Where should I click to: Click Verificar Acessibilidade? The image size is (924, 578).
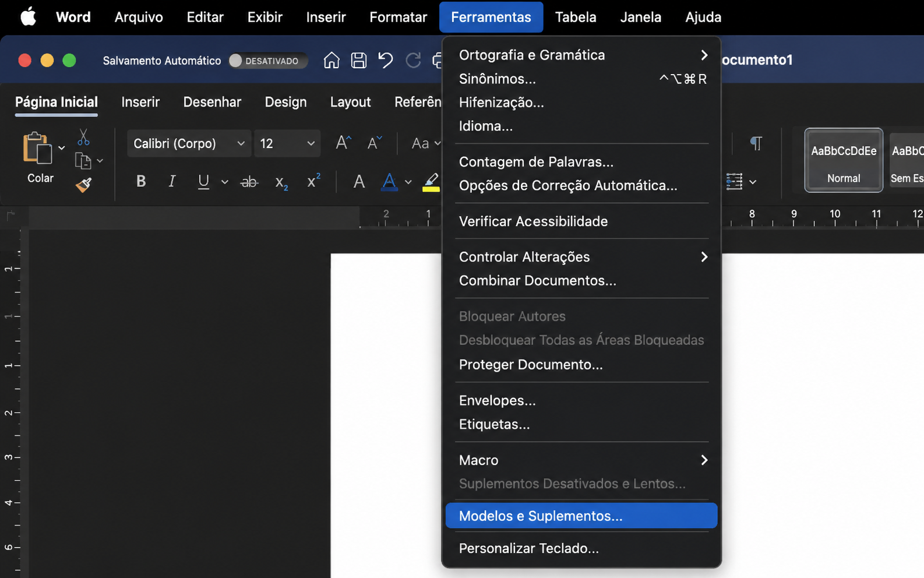coord(581,221)
